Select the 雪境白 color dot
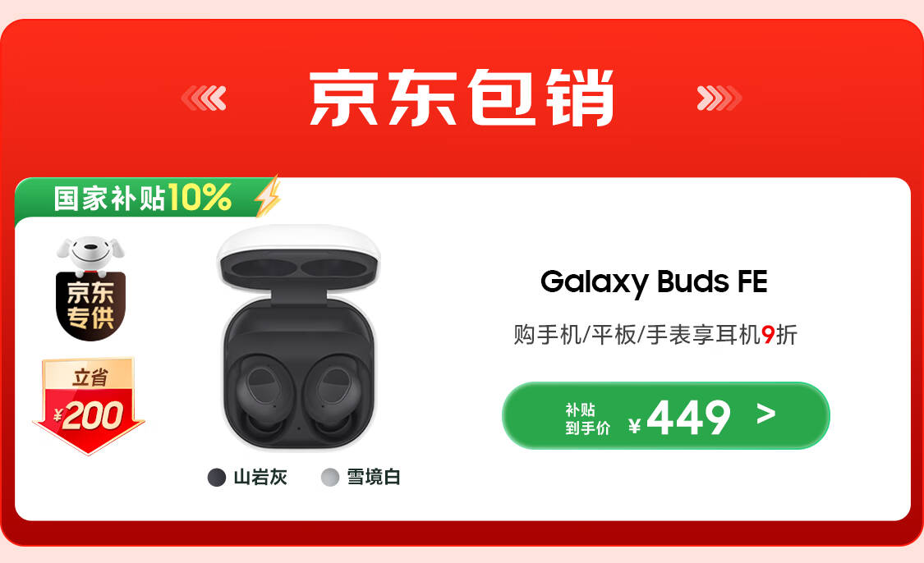The image size is (924, 563). (330, 477)
